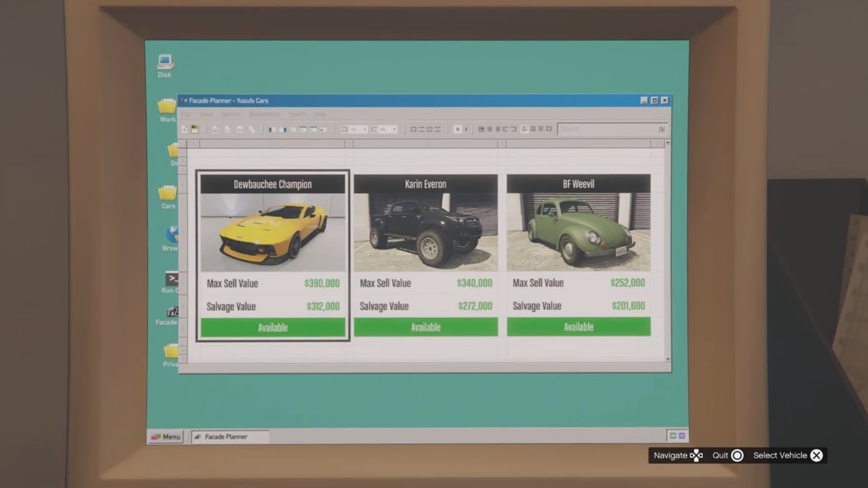Open the Work folder on desktop
The image size is (868, 488).
tap(167, 110)
